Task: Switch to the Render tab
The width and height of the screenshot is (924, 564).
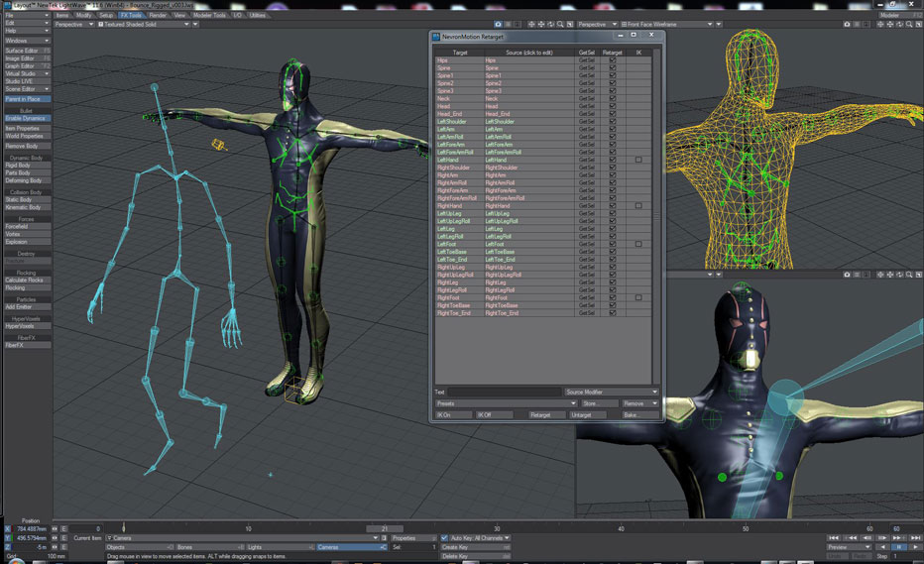Action: click(158, 16)
